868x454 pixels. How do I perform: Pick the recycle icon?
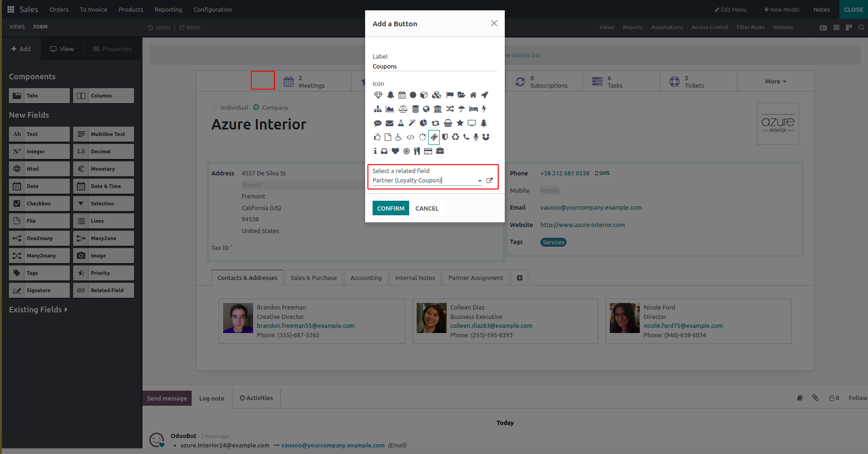(x=456, y=137)
